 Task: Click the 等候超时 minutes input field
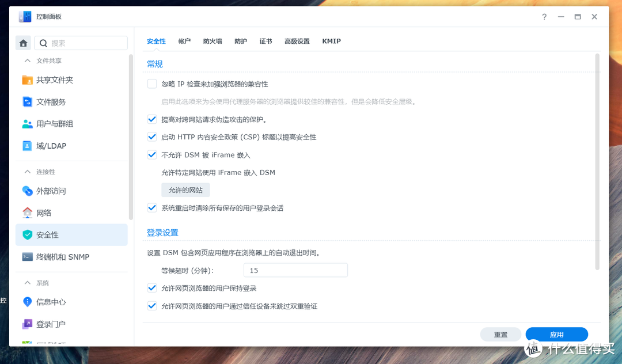click(x=295, y=270)
